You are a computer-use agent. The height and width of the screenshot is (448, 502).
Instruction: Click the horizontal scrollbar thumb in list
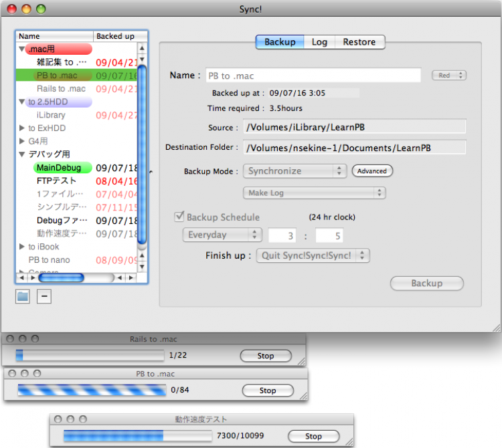(61, 277)
